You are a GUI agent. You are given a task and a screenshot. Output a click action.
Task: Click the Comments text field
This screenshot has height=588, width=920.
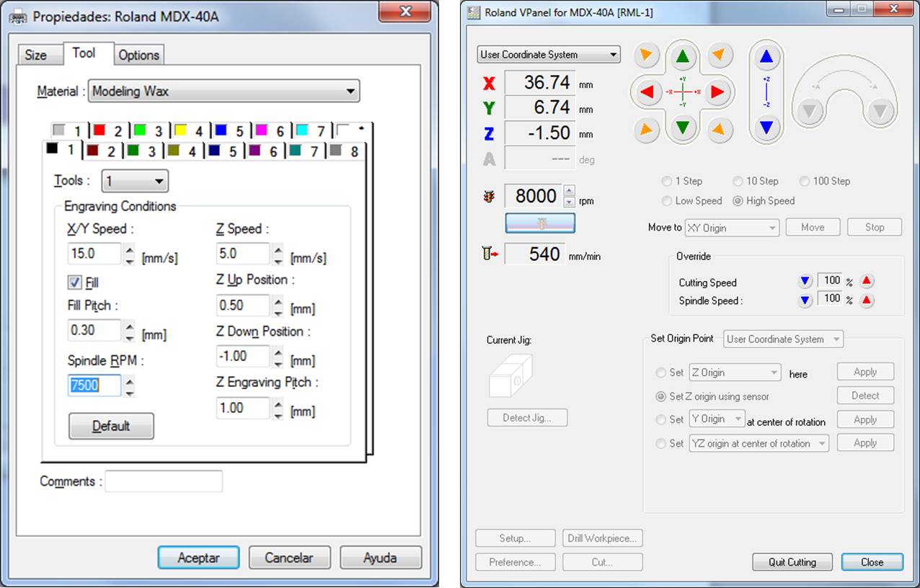pyautogui.click(x=164, y=481)
